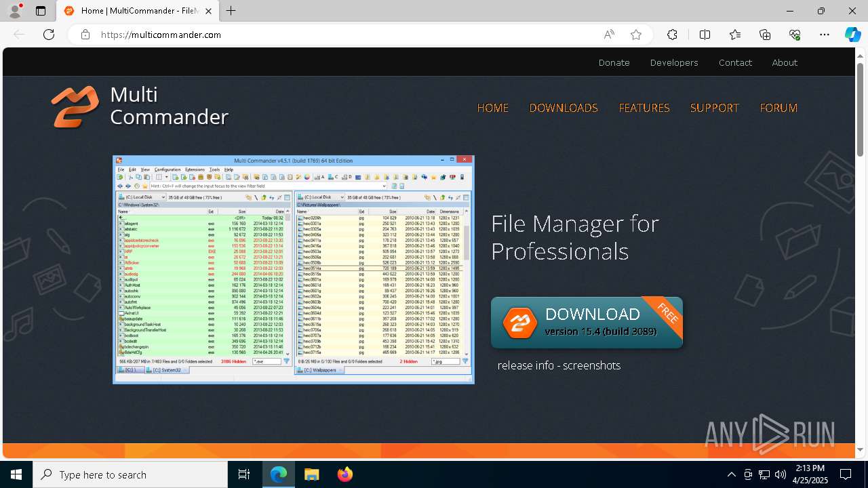Click the Edge taskbar icon
Viewport: 868px width, 488px height.
[279, 474]
